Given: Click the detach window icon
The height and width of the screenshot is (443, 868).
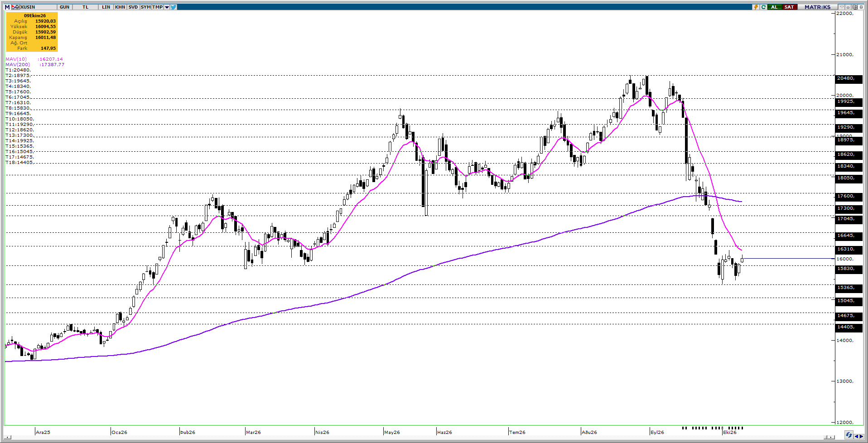Looking at the screenshot, I should click(x=854, y=7).
